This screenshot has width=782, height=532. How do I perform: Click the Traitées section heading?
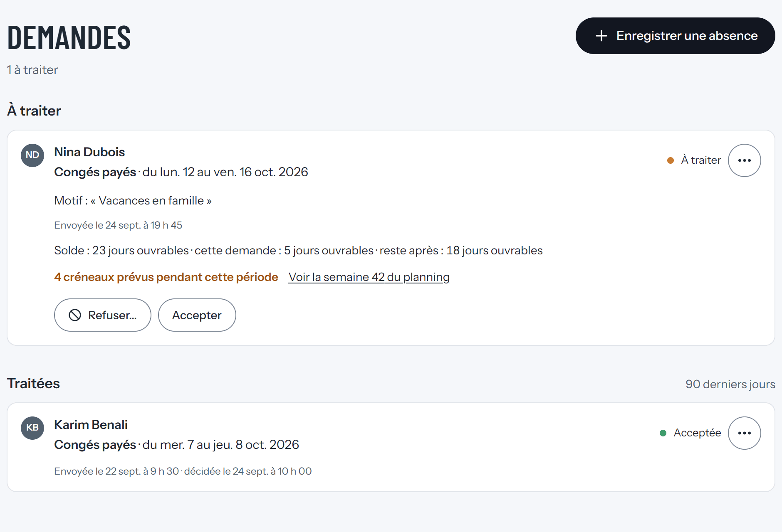click(34, 383)
